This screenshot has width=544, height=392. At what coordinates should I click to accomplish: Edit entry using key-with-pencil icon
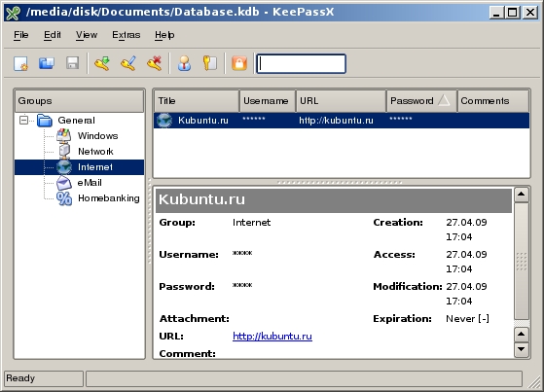pos(128,63)
